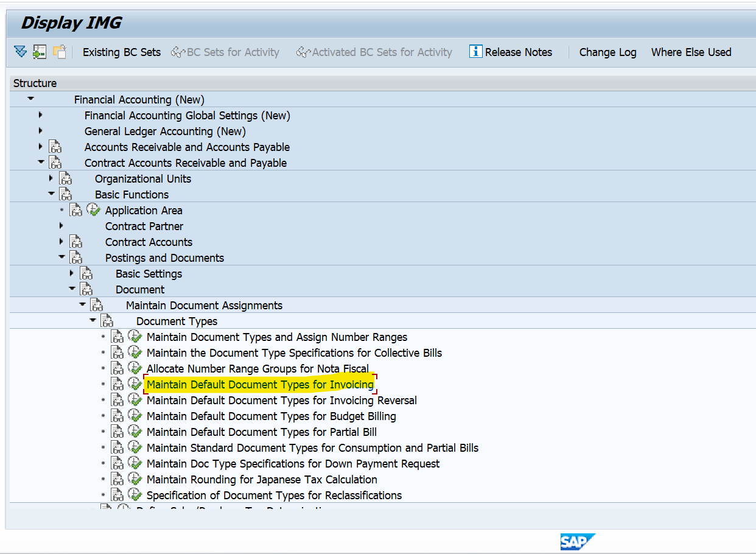Select General Ledger Accounting (New) label
756x554 pixels.
[165, 131]
